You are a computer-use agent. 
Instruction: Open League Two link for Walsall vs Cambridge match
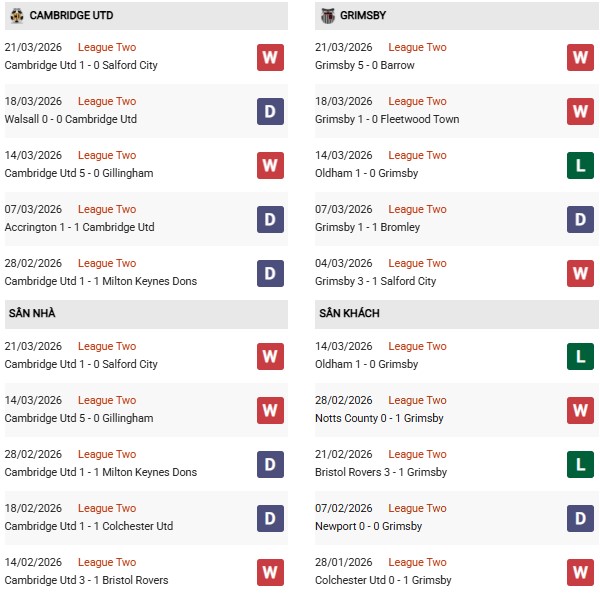pyautogui.click(x=107, y=101)
